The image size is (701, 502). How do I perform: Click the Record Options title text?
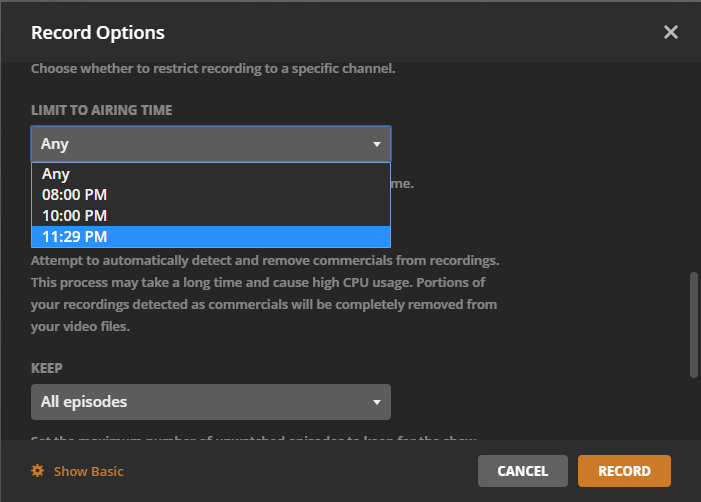tap(98, 33)
